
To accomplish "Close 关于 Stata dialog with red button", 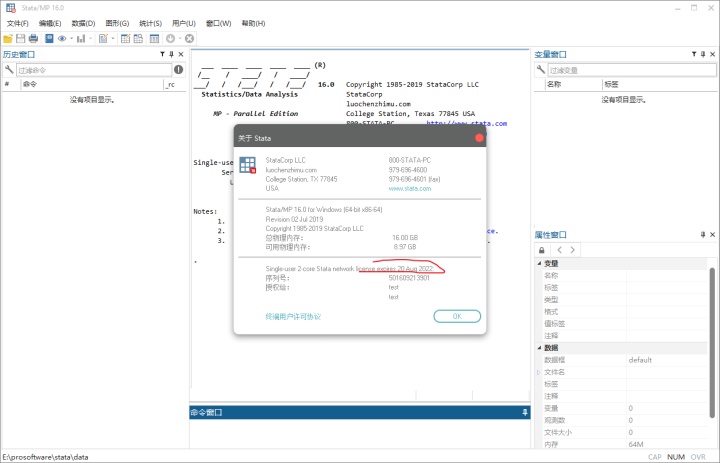I will coord(479,138).
